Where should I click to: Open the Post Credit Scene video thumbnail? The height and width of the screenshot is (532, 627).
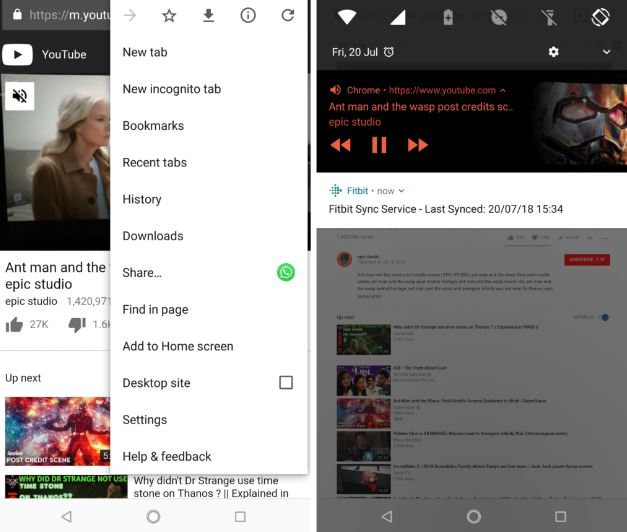[x=58, y=431]
